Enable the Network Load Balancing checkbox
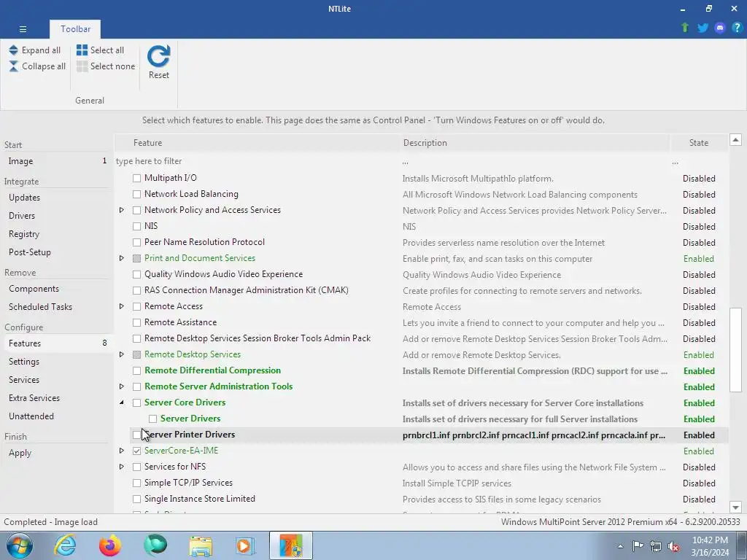747x560 pixels. (136, 194)
